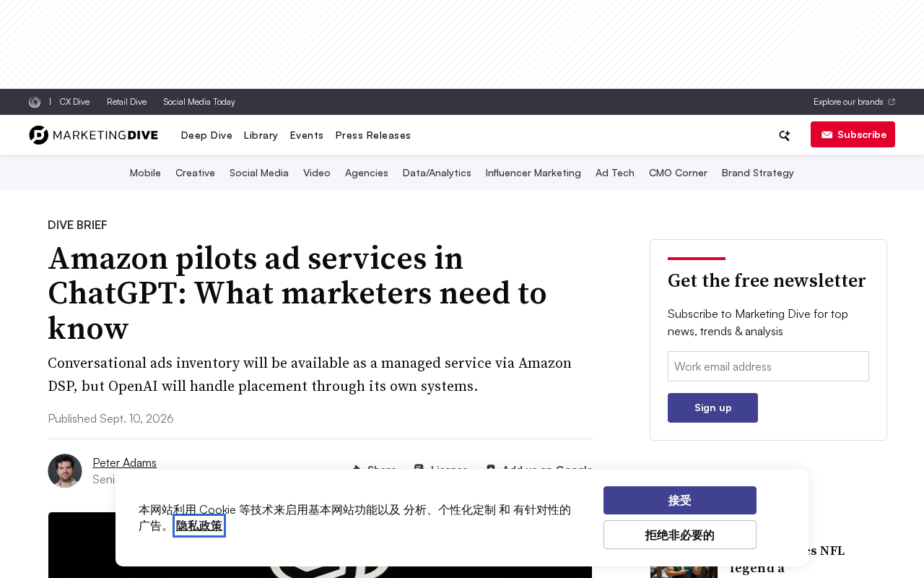Click Get the free newsletter heading

click(x=767, y=280)
